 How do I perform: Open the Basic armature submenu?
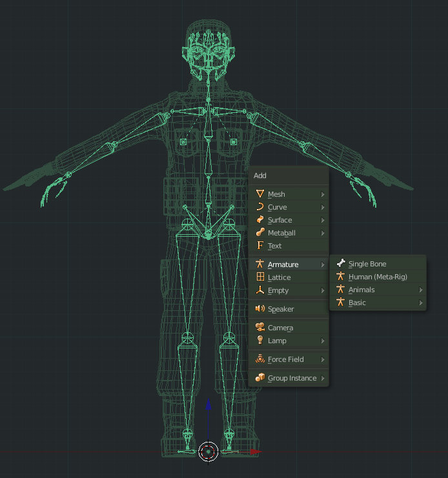378,303
